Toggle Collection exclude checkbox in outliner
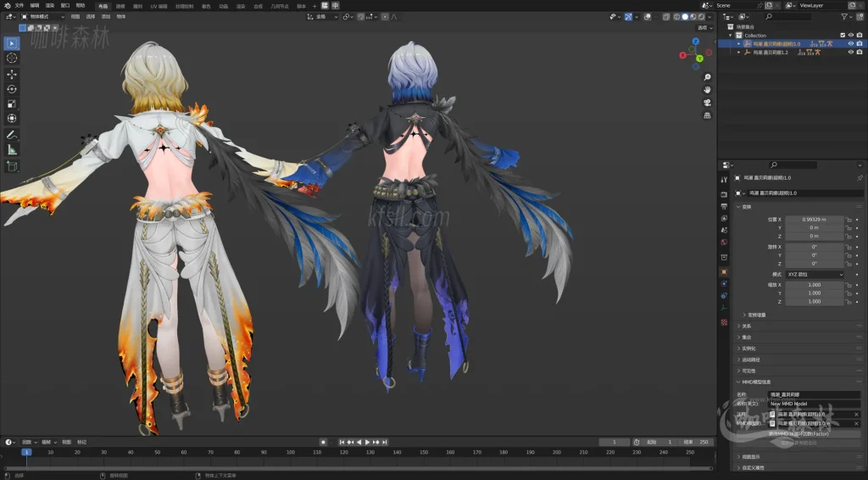This screenshot has width=868, height=480. [x=843, y=35]
